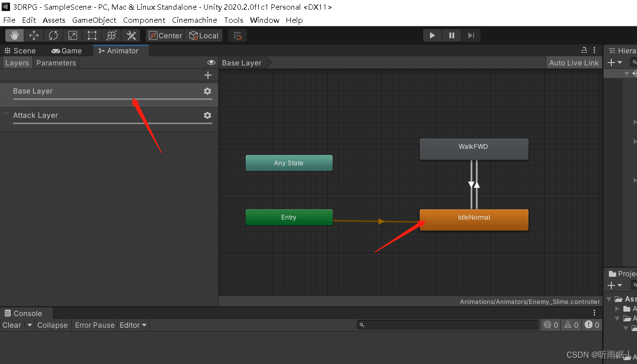This screenshot has height=364, width=637.
Task: Toggle console Collapse
Action: (x=52, y=325)
